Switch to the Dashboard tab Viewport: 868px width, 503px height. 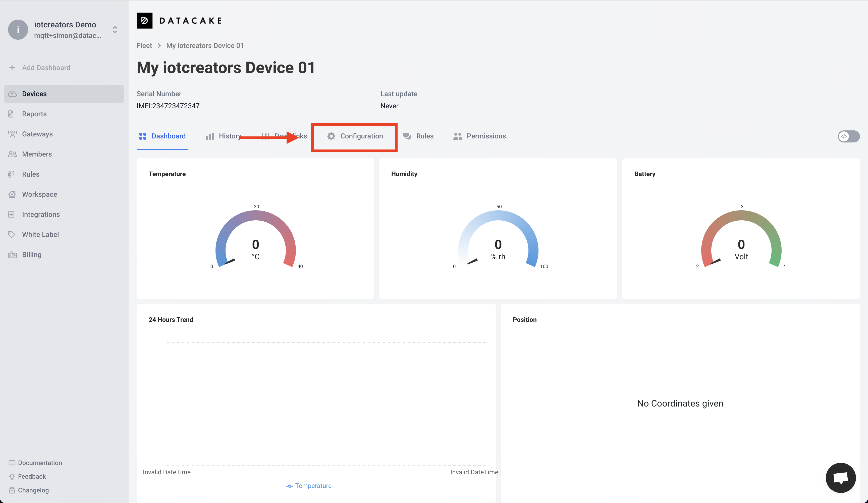tap(162, 136)
